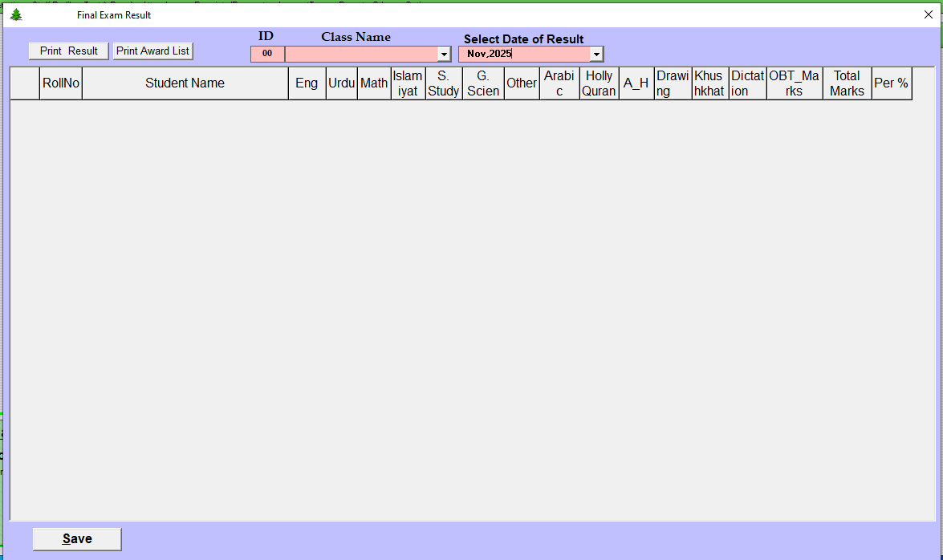Select the Math column header
This screenshot has width=943, height=560.
(x=374, y=83)
